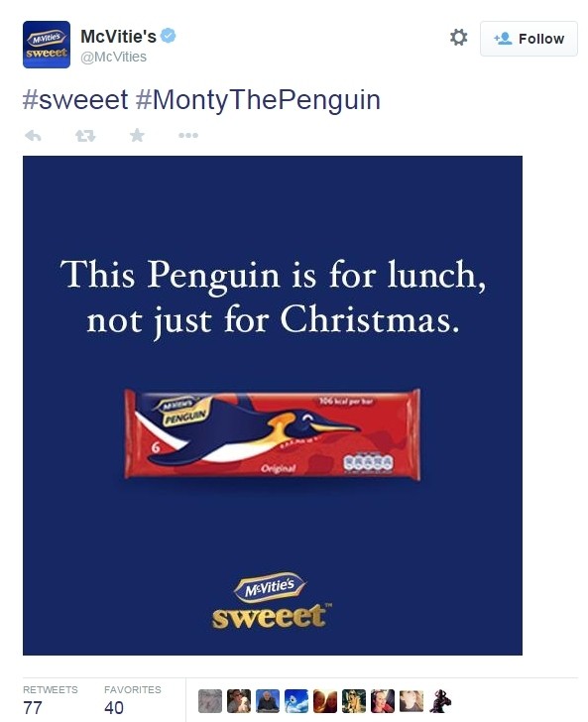The image size is (588, 722).
Task: Follow the McVitie's account
Action: pos(529,39)
